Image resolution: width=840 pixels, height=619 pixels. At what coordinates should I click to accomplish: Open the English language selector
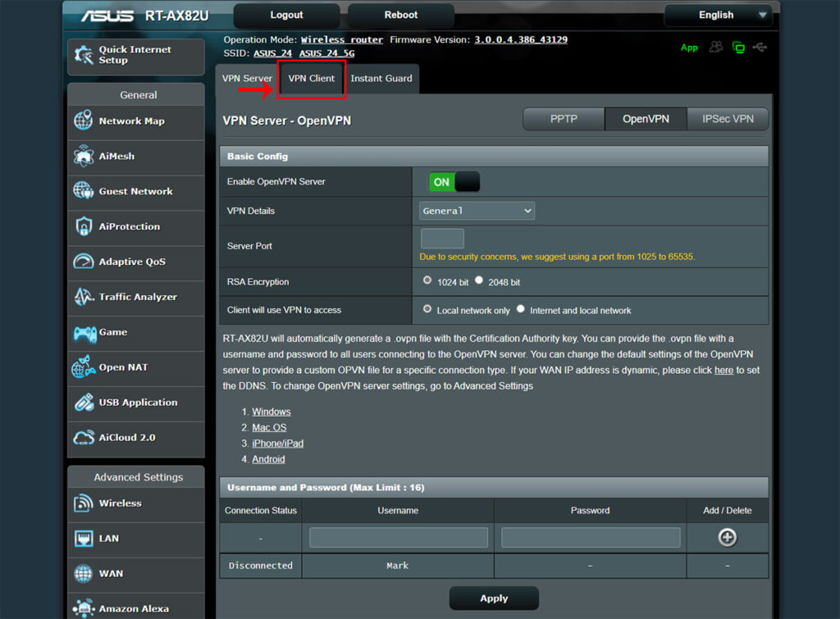718,15
